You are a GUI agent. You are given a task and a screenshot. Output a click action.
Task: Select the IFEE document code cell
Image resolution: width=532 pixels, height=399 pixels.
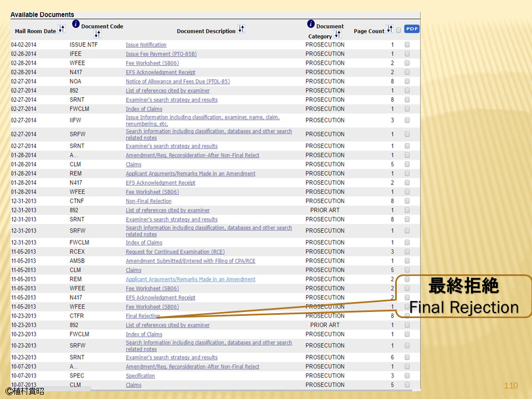click(75, 54)
